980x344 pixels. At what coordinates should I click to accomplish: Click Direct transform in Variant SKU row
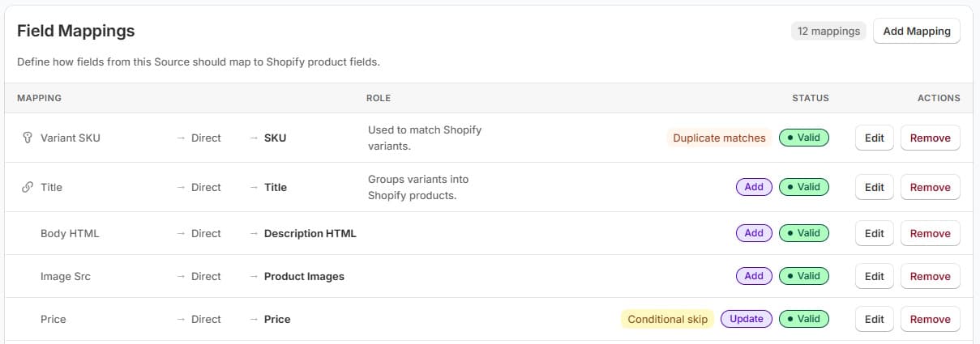click(x=206, y=138)
